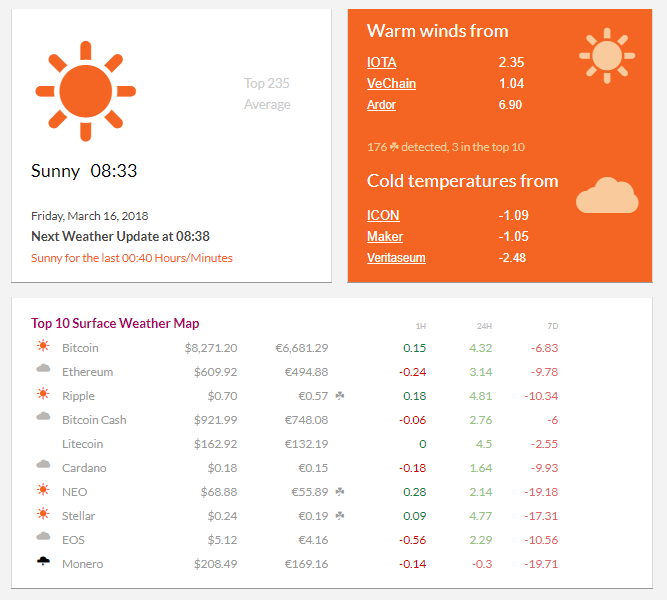Click the sun icon next to Bitcoin
The width and height of the screenshot is (667, 600).
click(x=43, y=346)
